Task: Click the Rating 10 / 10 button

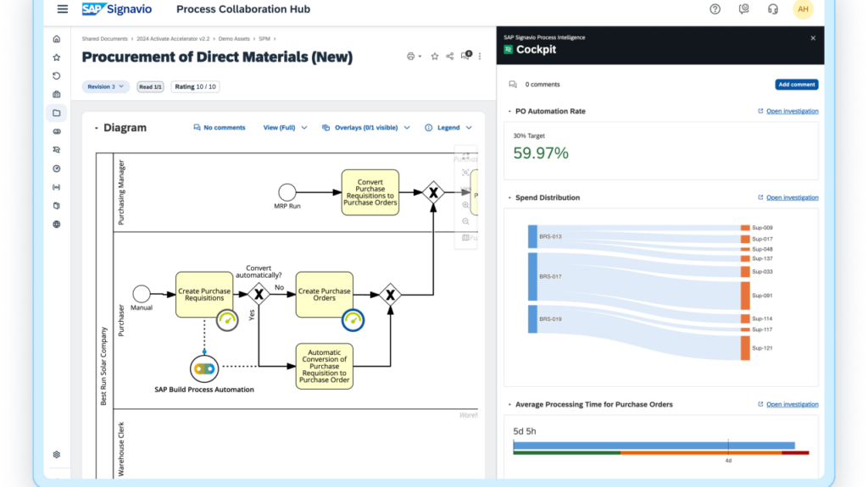Action: (x=196, y=87)
